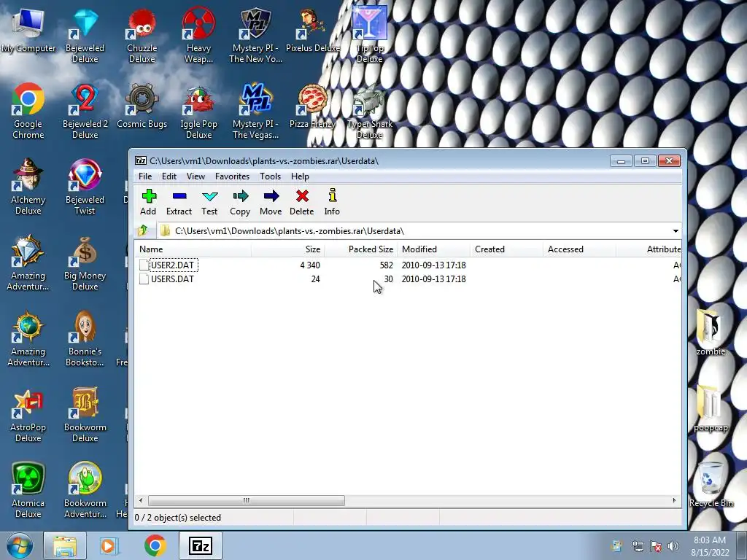Open Windows Explorer from the taskbar

pyautogui.click(x=65, y=545)
